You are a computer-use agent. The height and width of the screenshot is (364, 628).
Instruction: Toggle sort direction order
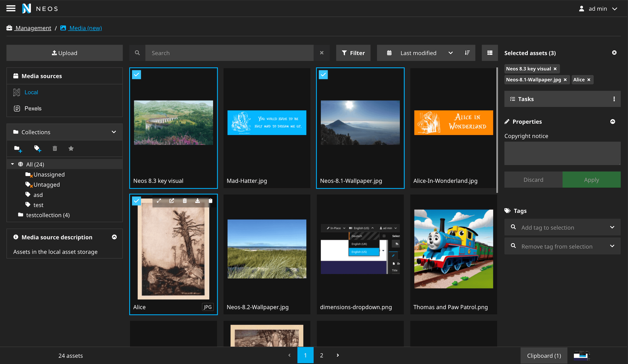click(467, 53)
